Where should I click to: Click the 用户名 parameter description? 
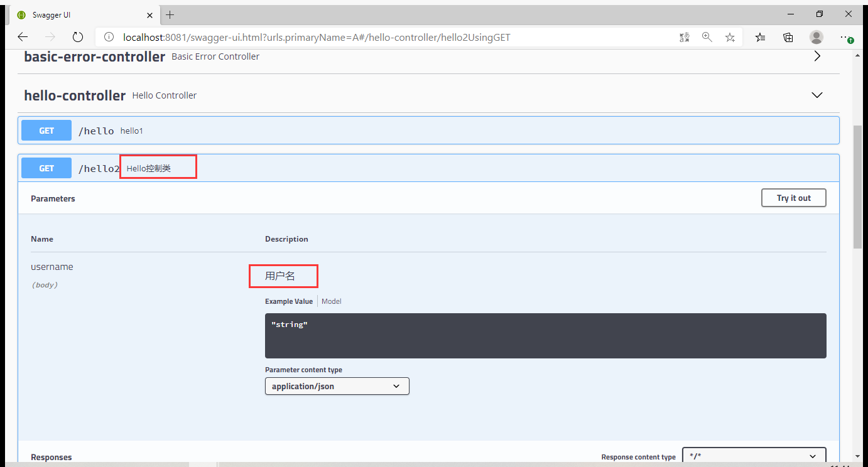[x=280, y=276]
